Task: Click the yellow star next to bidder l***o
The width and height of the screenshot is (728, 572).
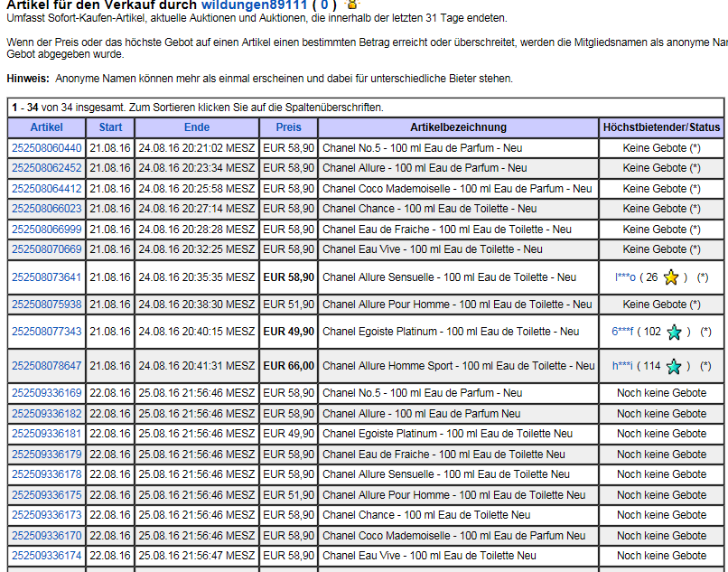Action: pos(671,277)
